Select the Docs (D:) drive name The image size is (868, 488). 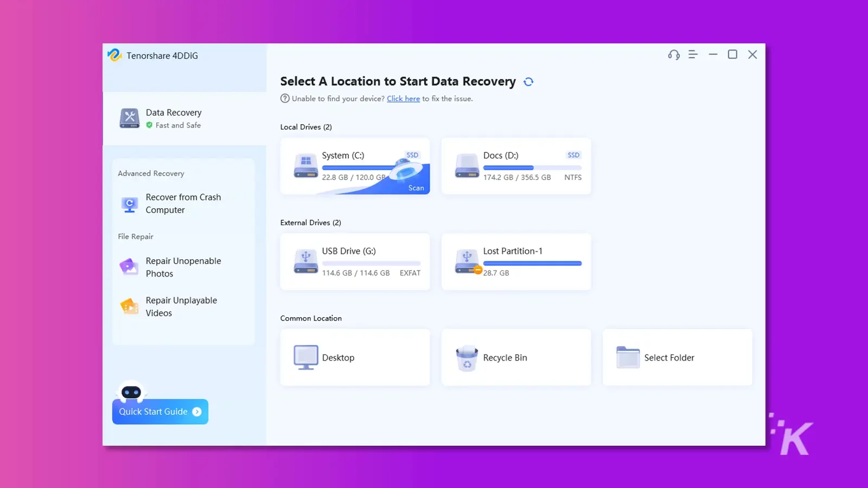click(501, 156)
